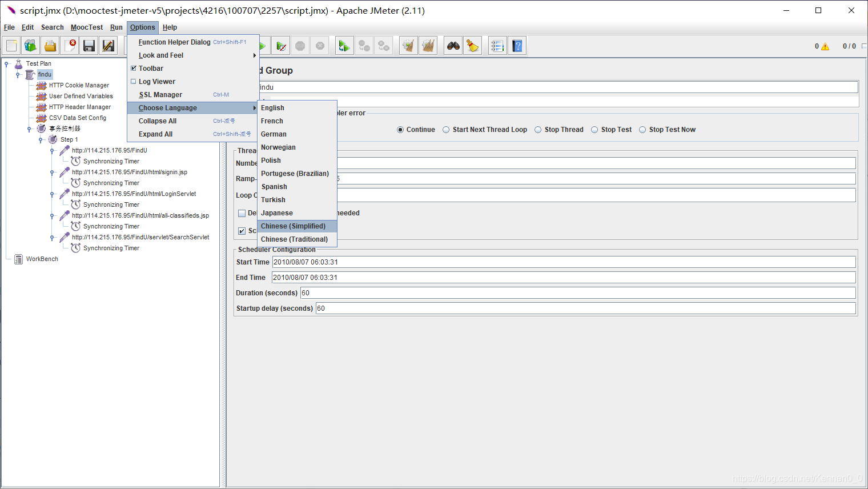Collapse the findu thread group node handle
This screenshot has height=489, width=868.
(18, 74)
